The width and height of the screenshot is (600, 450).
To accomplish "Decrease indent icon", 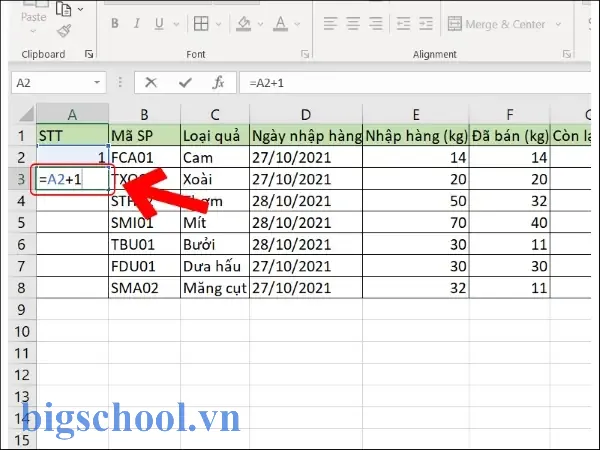I will point(403,24).
